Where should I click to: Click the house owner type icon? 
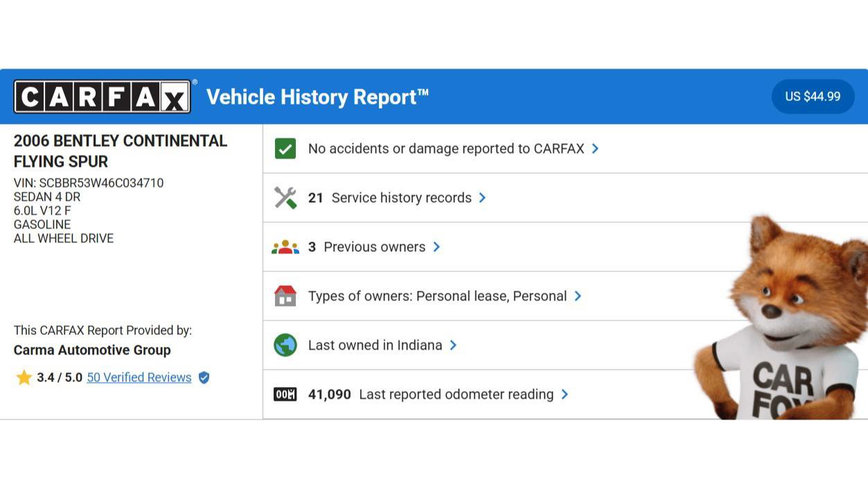285,296
